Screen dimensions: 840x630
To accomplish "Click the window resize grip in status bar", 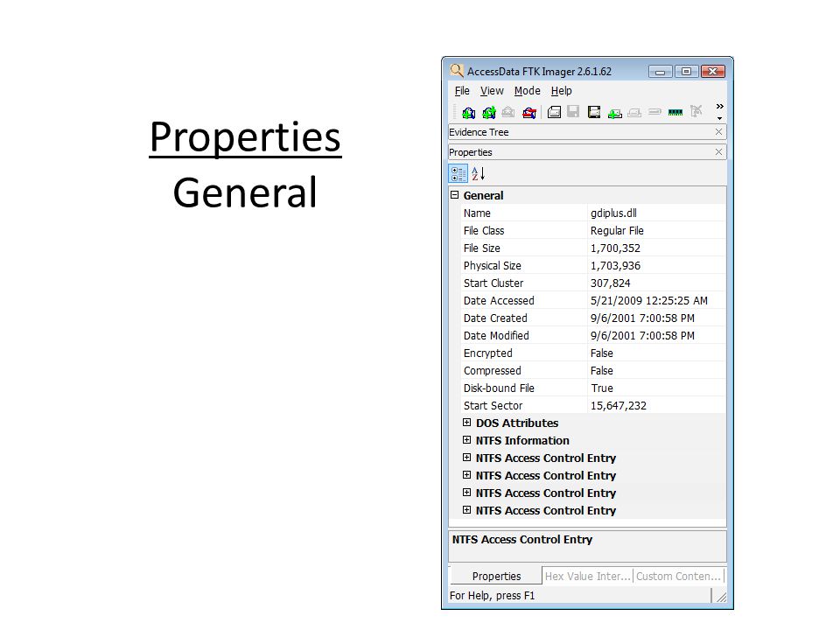I will (721, 597).
